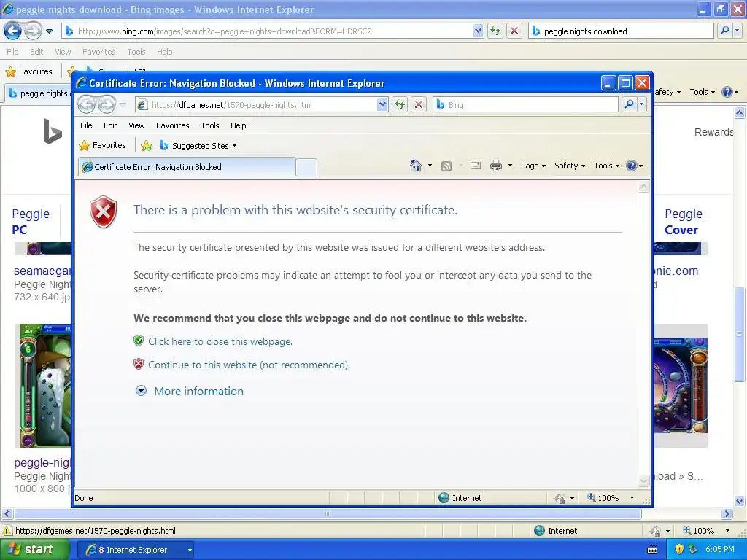Click the Peggle Cover suggestion on the Bing page
Viewport: 747px width, 560px height.
pos(683,222)
